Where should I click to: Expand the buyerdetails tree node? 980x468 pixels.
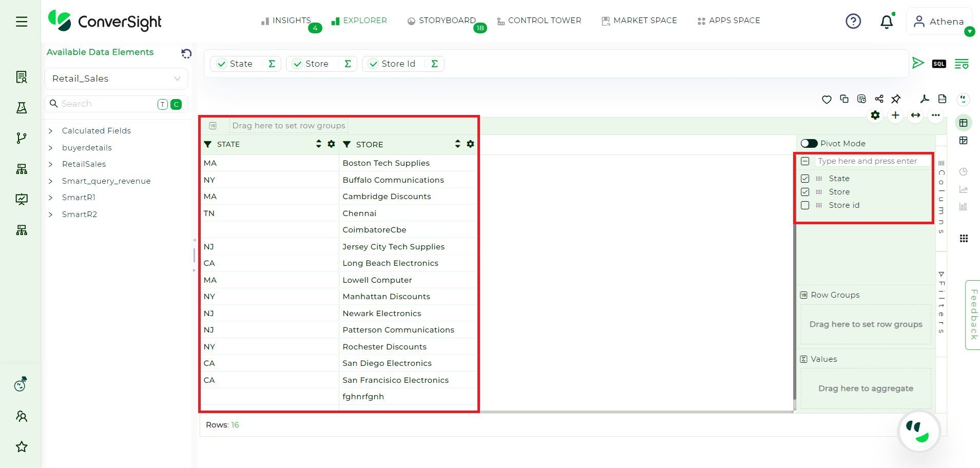(x=50, y=148)
